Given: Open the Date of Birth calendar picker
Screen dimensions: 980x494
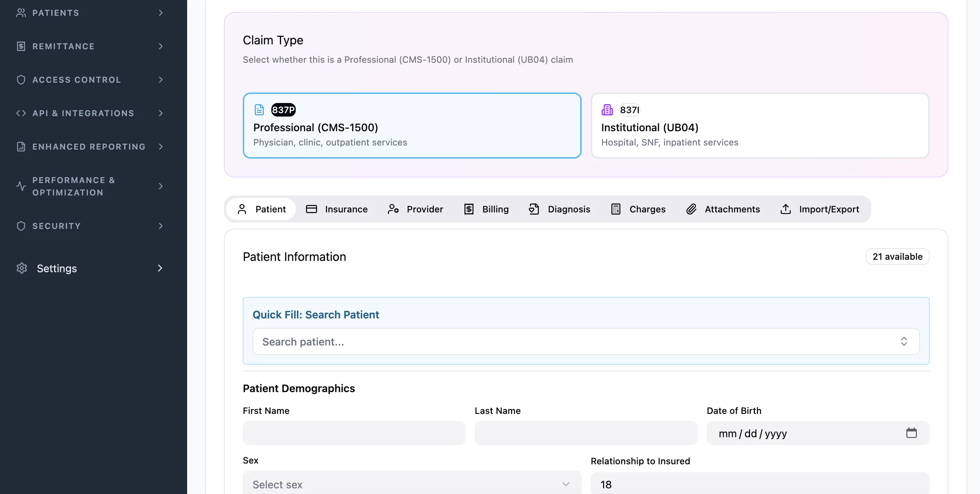Looking at the screenshot, I should (911, 433).
